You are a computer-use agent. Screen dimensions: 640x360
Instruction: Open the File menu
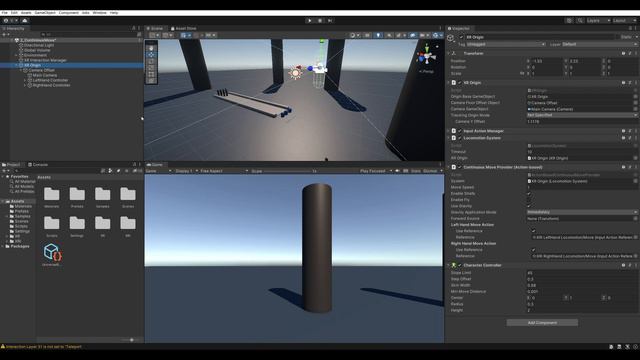[4, 13]
